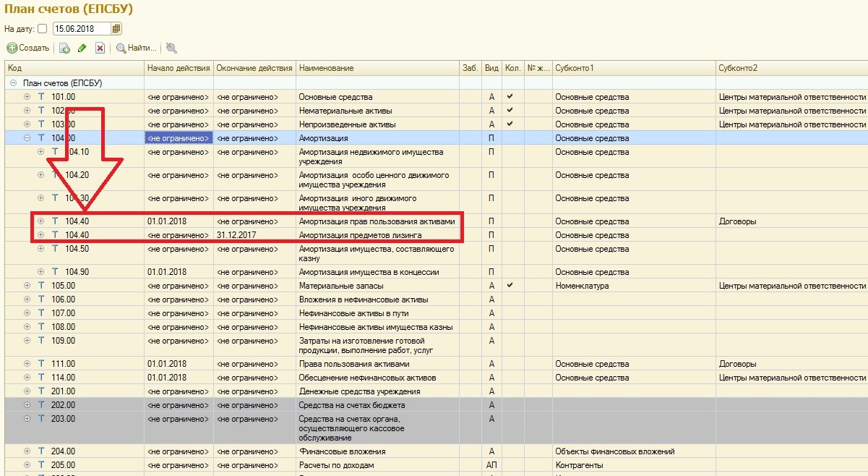The width and height of the screenshot is (868, 476).
Task: Click the copy account icon in toolbar
Action: coord(64,48)
